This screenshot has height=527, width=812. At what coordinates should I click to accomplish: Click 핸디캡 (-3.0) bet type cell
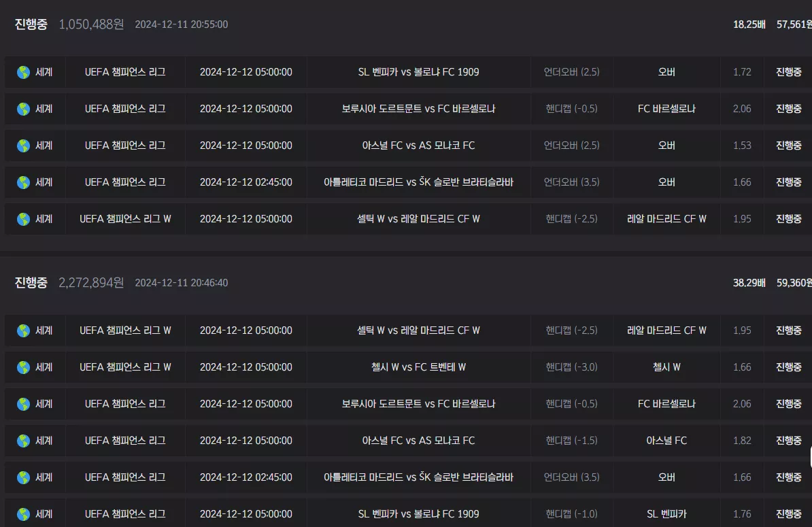571,367
